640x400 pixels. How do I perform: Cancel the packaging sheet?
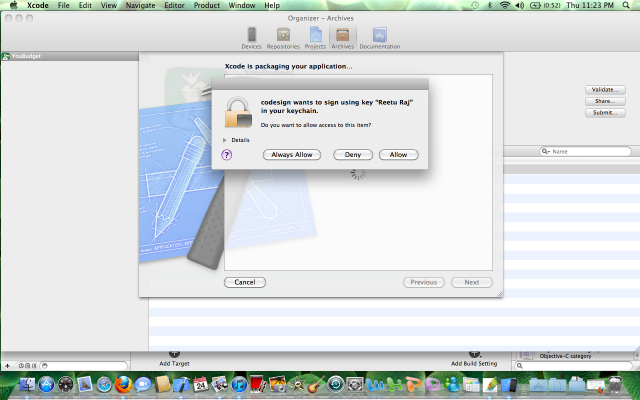(x=245, y=282)
